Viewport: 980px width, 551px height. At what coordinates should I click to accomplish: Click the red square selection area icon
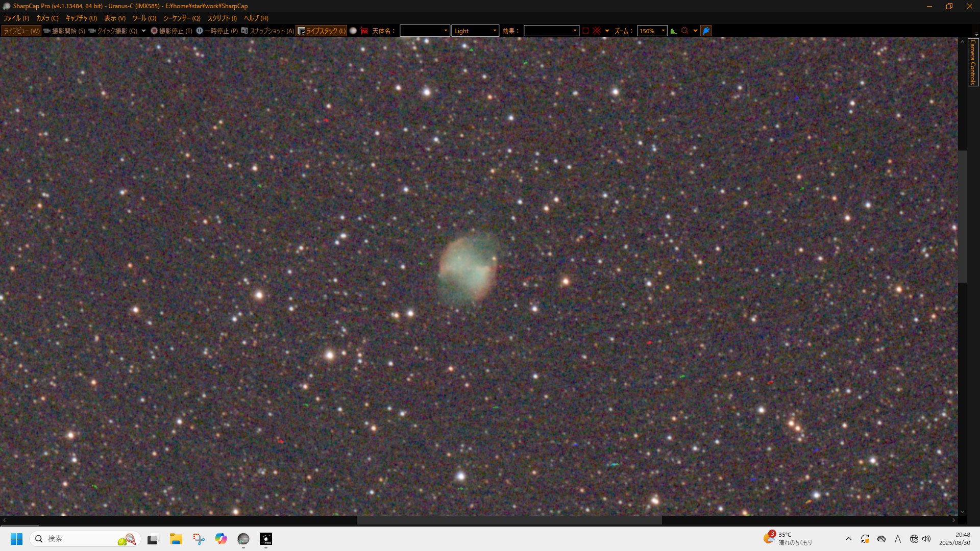(586, 31)
